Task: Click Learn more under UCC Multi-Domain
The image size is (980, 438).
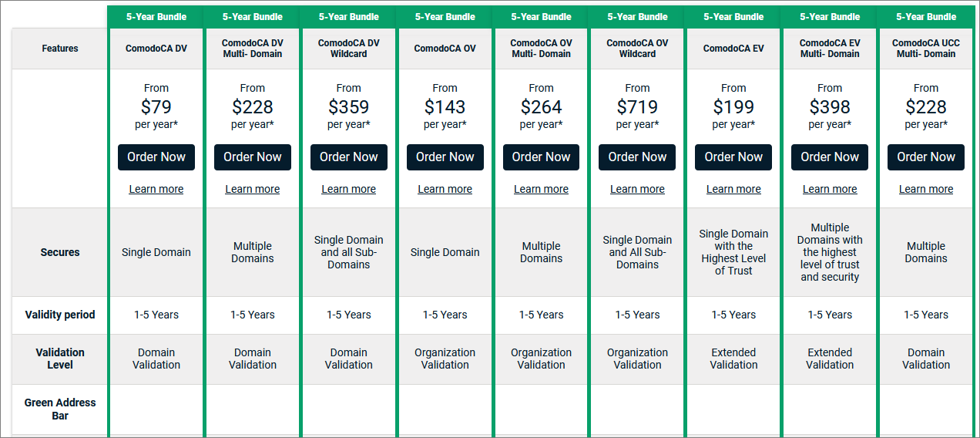Action: point(926,189)
